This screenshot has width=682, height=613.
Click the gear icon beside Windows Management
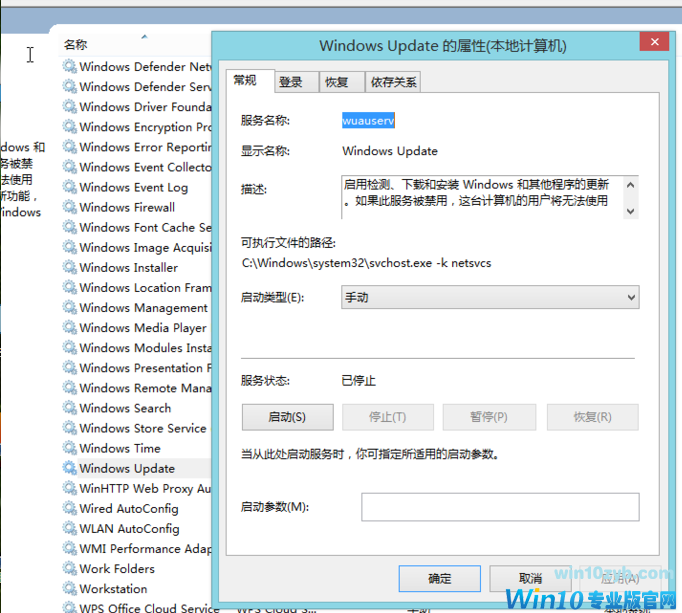point(69,307)
